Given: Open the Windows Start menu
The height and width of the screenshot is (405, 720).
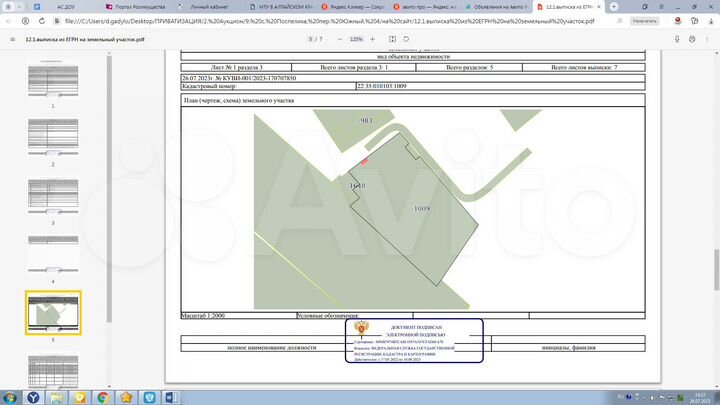Looking at the screenshot, I should pyautogui.click(x=10, y=397).
